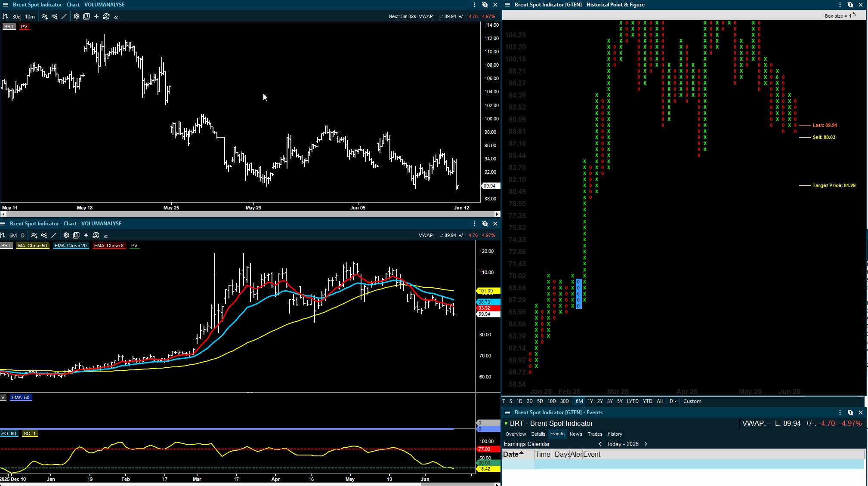Viewport: 868px width, 486px height.
Task: Switch to History tab in Events panel
Action: (x=615, y=434)
